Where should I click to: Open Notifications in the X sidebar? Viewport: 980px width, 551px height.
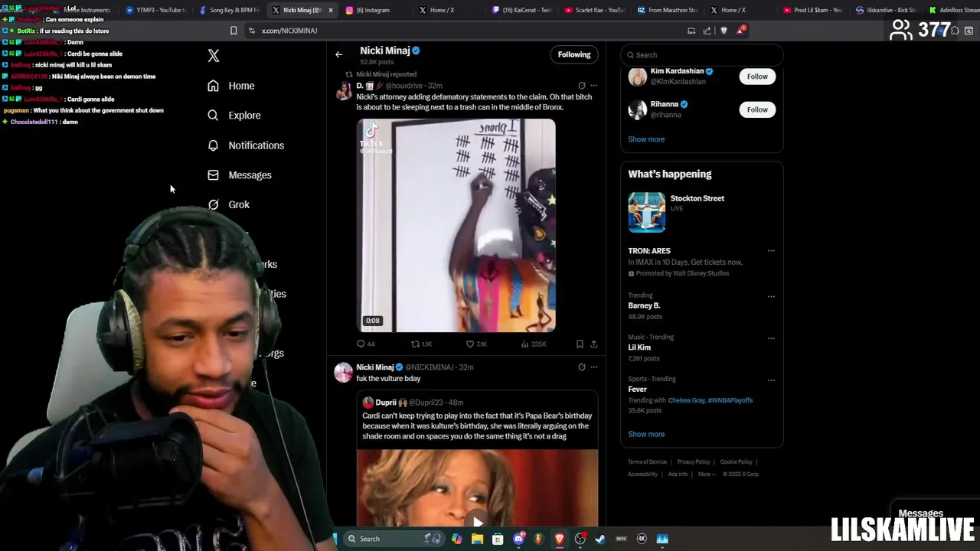pyautogui.click(x=246, y=145)
